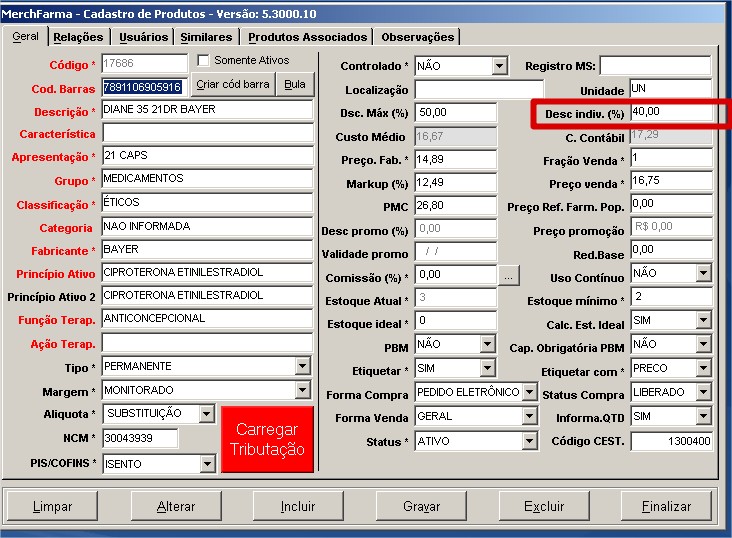This screenshot has width=732, height=538.
Task: Click the Desc indiv. (%) field
Action: [670, 112]
